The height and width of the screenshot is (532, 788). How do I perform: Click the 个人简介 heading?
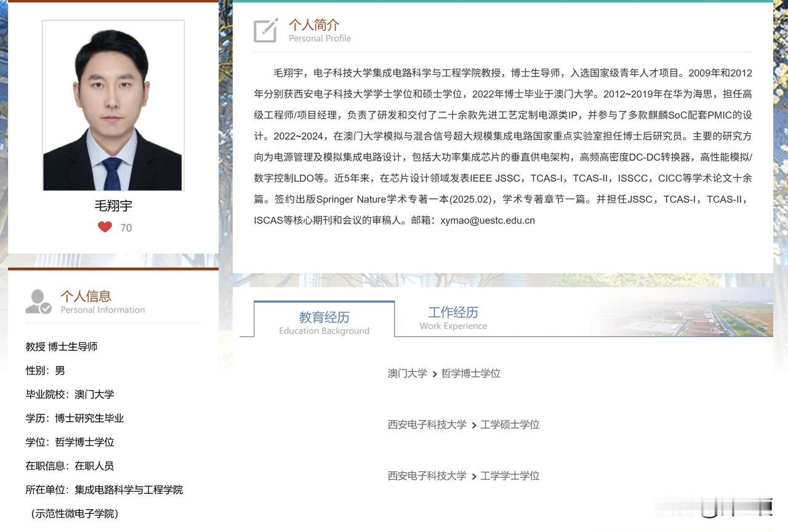coord(314,25)
